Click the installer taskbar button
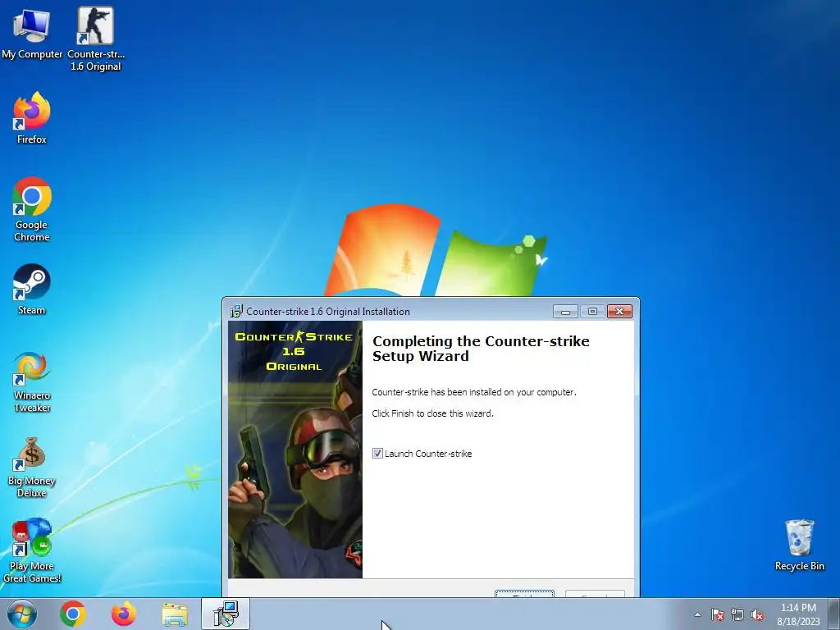Image resolution: width=840 pixels, height=630 pixels. [x=226, y=614]
